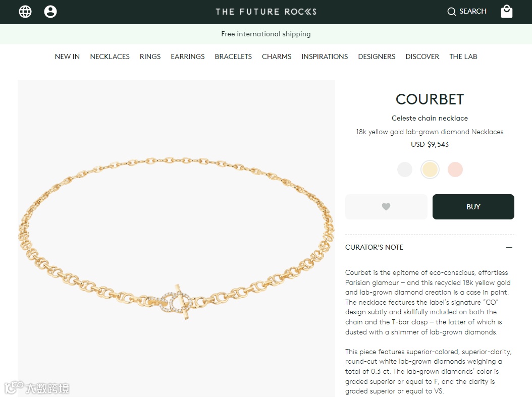Image resolution: width=532 pixels, height=398 pixels.
Task: Click the search magnifier icon
Action: [x=451, y=12]
